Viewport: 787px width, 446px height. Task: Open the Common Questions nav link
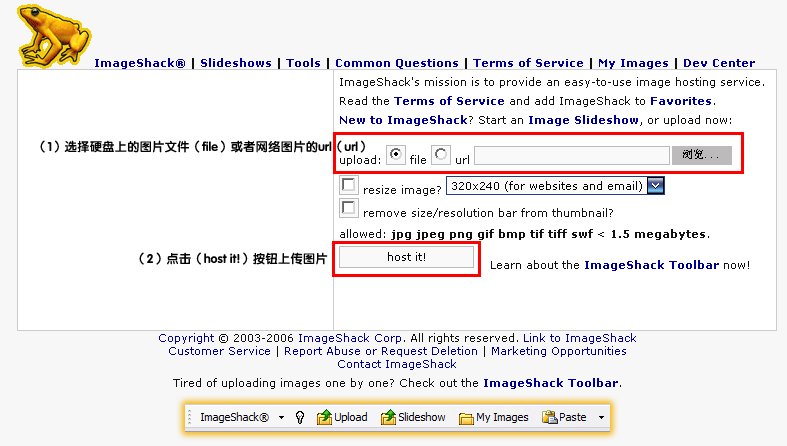coord(397,63)
